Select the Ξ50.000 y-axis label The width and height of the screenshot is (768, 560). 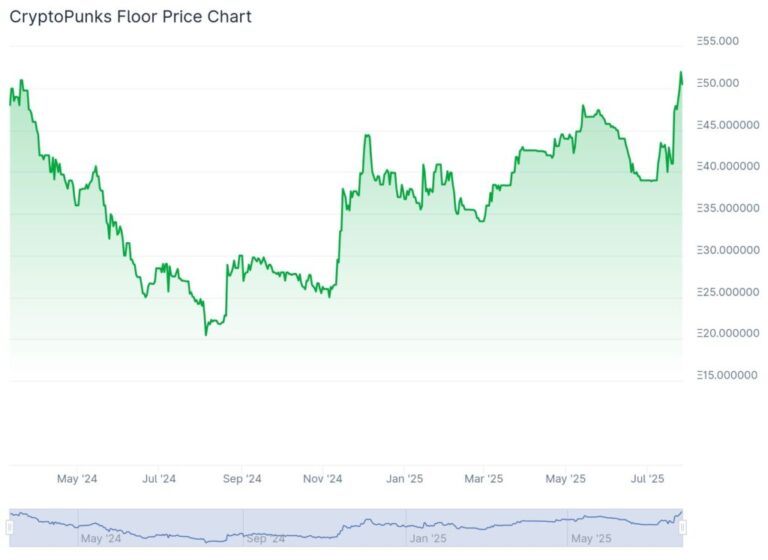point(718,83)
